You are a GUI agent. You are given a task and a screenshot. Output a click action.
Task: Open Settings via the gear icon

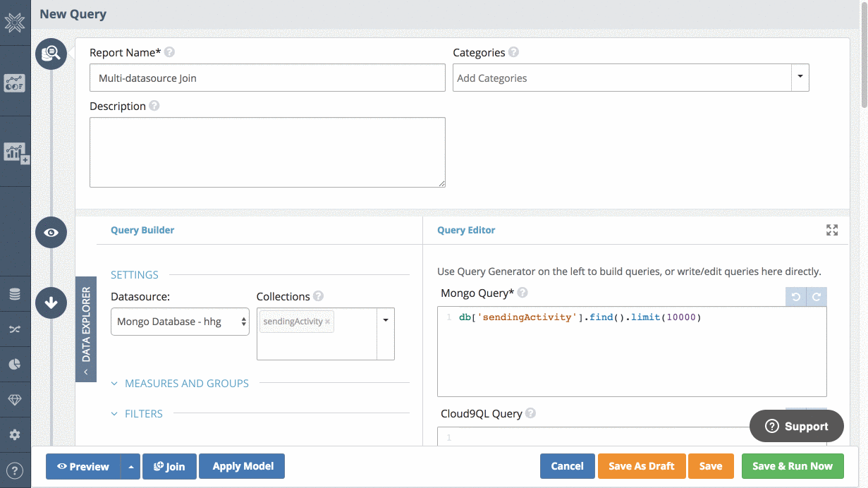point(15,434)
